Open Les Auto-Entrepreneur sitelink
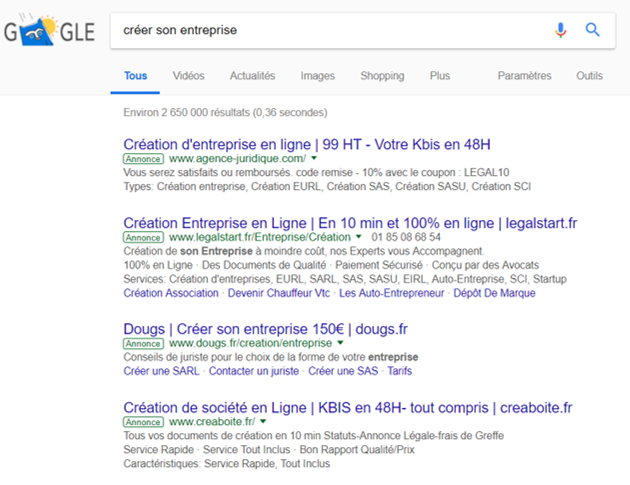The height and width of the screenshot is (485, 630). point(391,293)
